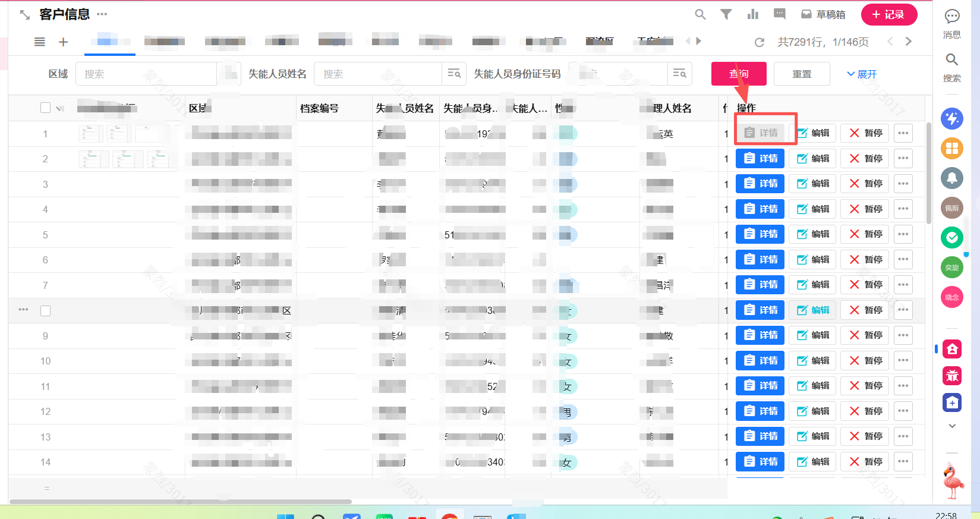Click the magnifier search icon in the top toolbar
The height and width of the screenshot is (519, 980).
(x=701, y=14)
